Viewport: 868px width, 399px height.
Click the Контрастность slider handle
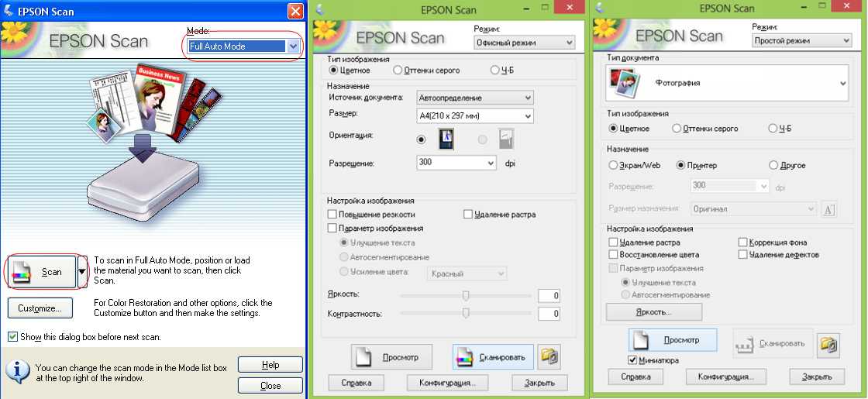pos(466,314)
